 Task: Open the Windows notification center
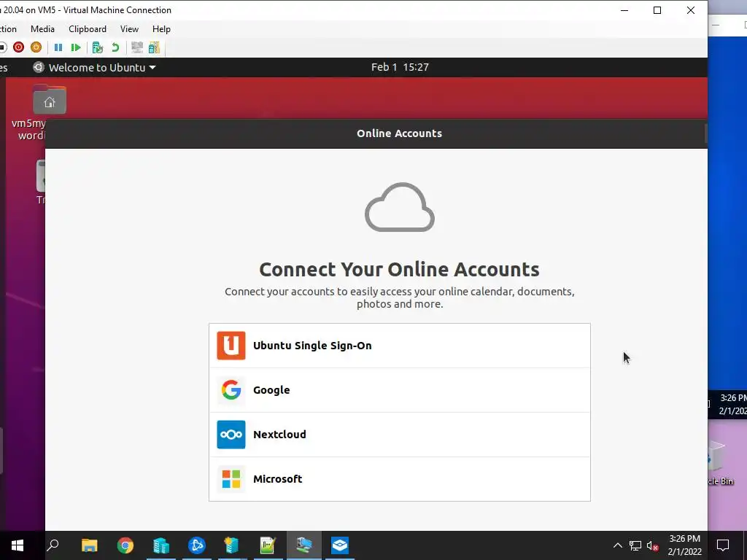[723, 545]
